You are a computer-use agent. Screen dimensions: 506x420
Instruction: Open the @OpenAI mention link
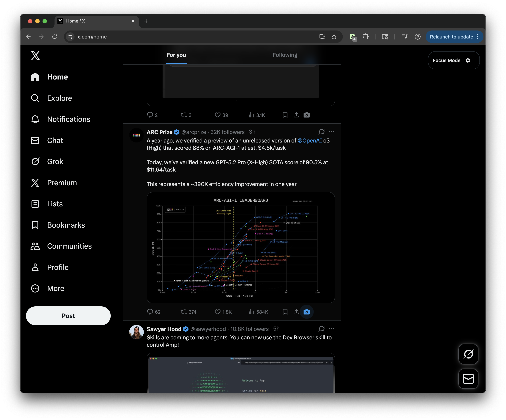pyautogui.click(x=310, y=140)
